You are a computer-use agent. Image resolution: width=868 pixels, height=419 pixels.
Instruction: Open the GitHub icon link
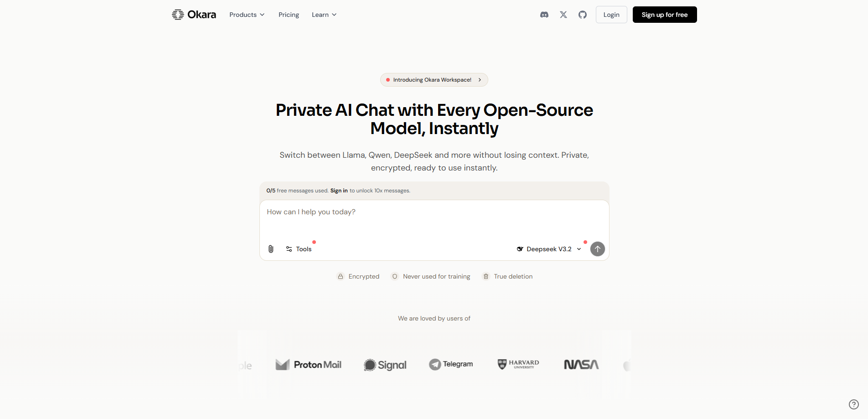coord(583,15)
